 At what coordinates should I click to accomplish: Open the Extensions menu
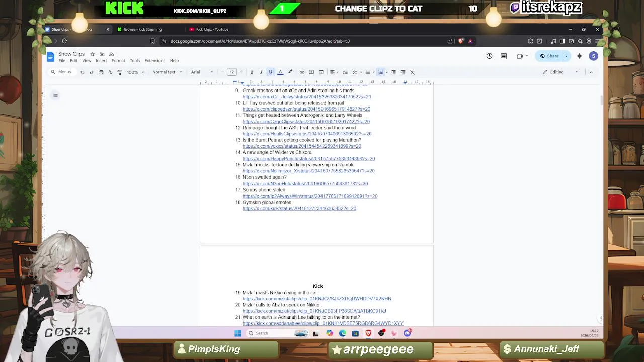[155, 61]
